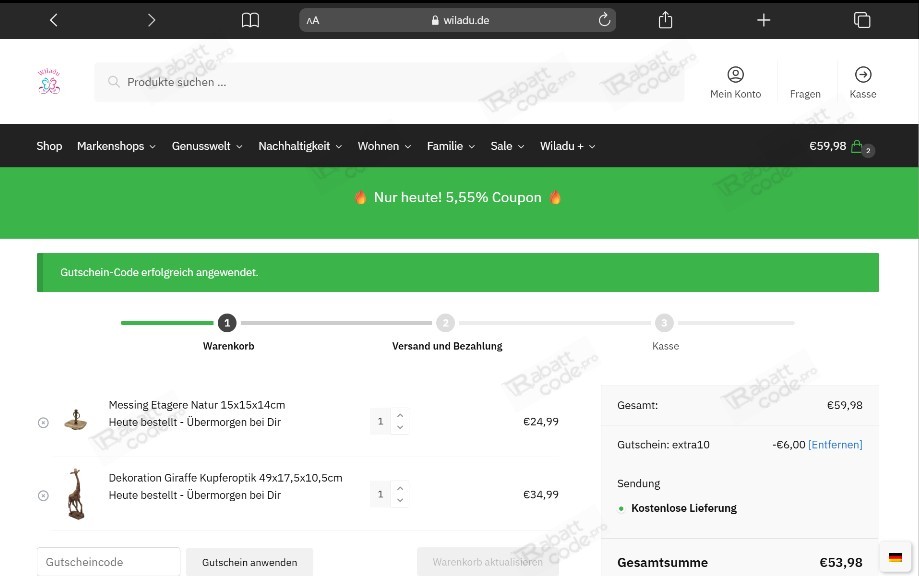The height and width of the screenshot is (576, 919).
Task: Open the shopping bag cart icon
Action: tap(857, 146)
